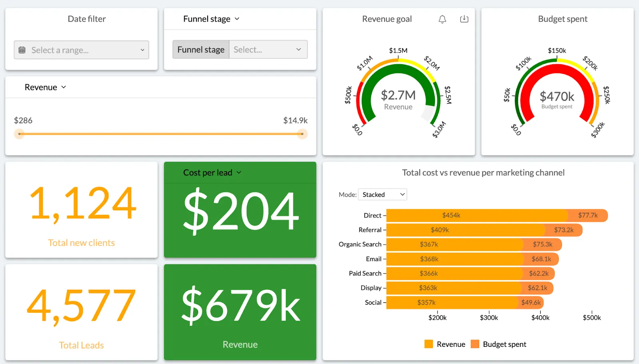Click the Email budget bar $68.1k
639x364 pixels.
pos(541,259)
